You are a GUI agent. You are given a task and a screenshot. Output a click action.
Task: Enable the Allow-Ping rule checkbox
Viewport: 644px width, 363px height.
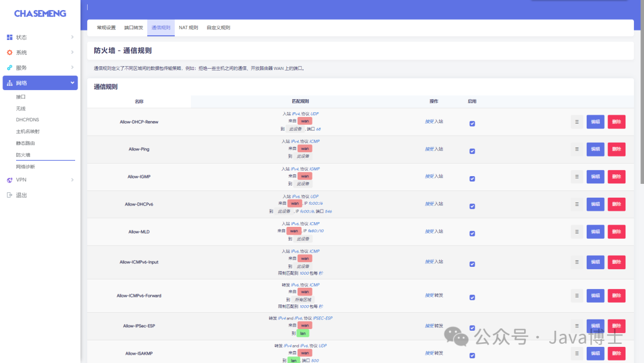coord(472,151)
